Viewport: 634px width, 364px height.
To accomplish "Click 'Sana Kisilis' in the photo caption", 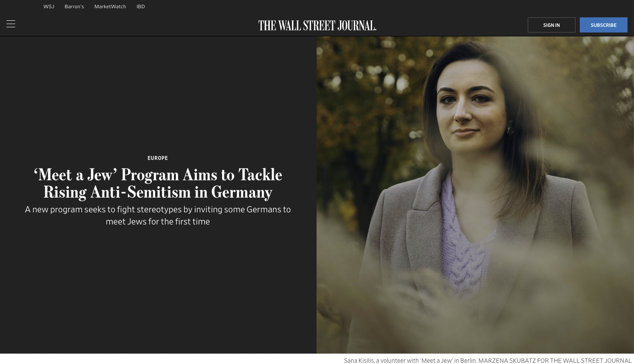I will (x=359, y=361).
